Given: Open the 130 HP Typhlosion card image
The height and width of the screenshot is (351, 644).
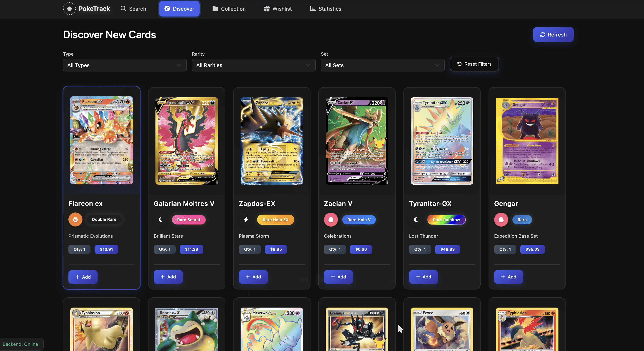Looking at the screenshot, I should pyautogui.click(x=101, y=329).
